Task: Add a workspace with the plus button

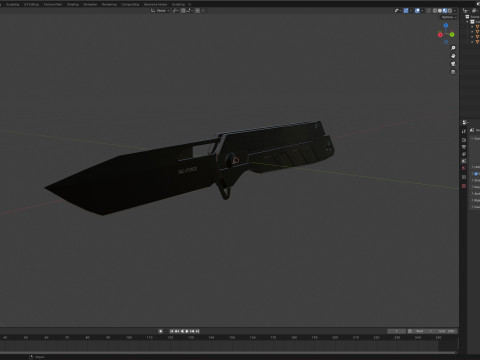Action: click(x=190, y=4)
